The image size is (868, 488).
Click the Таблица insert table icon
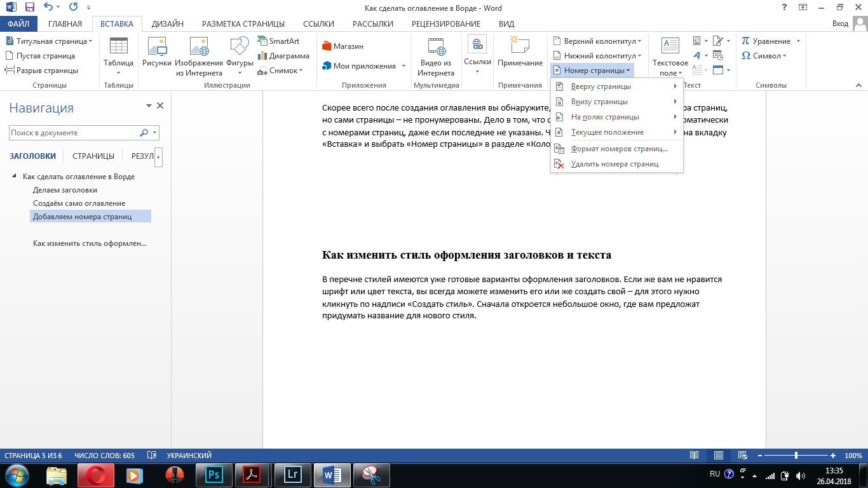[x=118, y=47]
